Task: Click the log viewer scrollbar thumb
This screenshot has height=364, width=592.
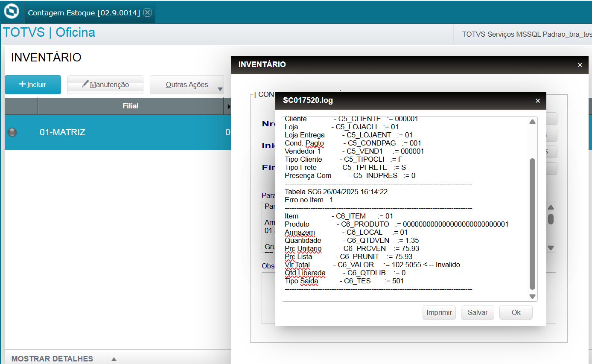Action: click(x=532, y=224)
